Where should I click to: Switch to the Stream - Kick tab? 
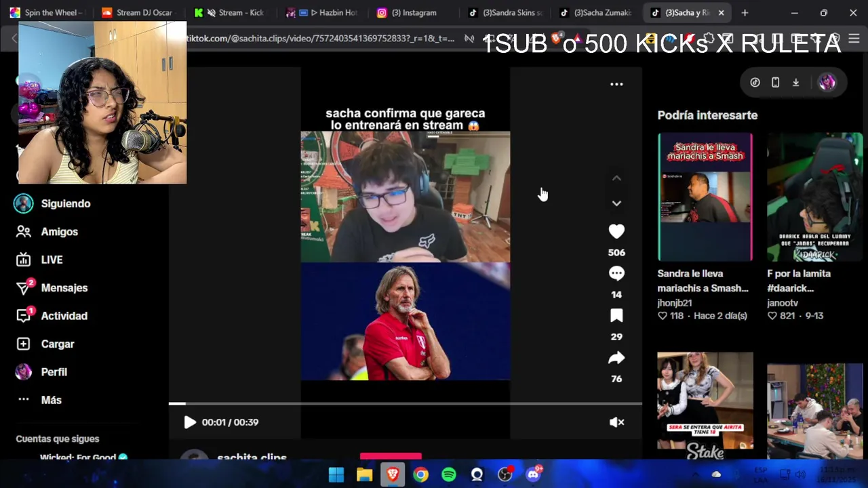coord(229,12)
